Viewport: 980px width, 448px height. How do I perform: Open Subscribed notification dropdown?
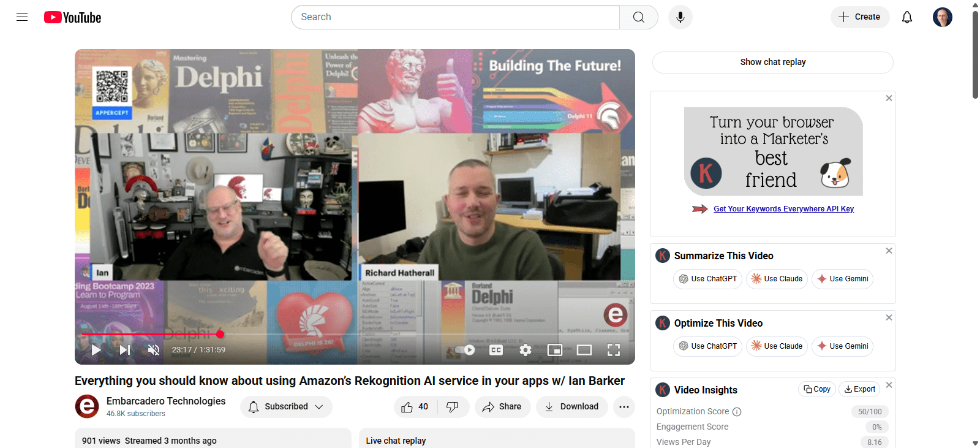tap(286, 407)
